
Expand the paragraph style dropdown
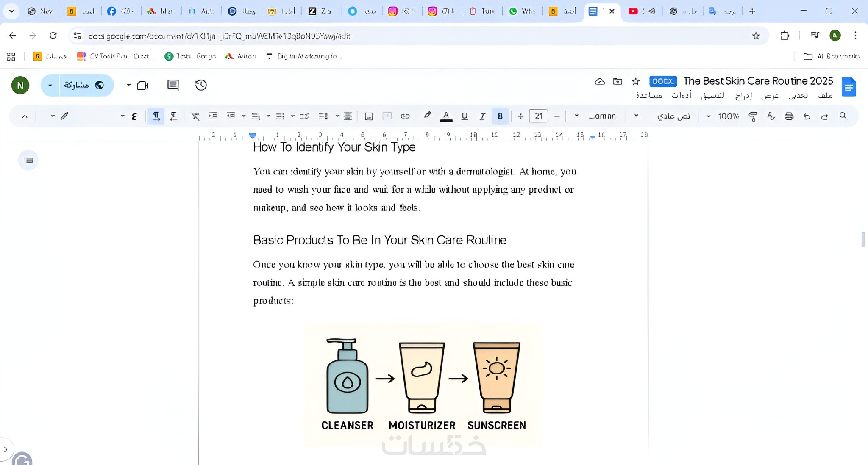pos(667,116)
